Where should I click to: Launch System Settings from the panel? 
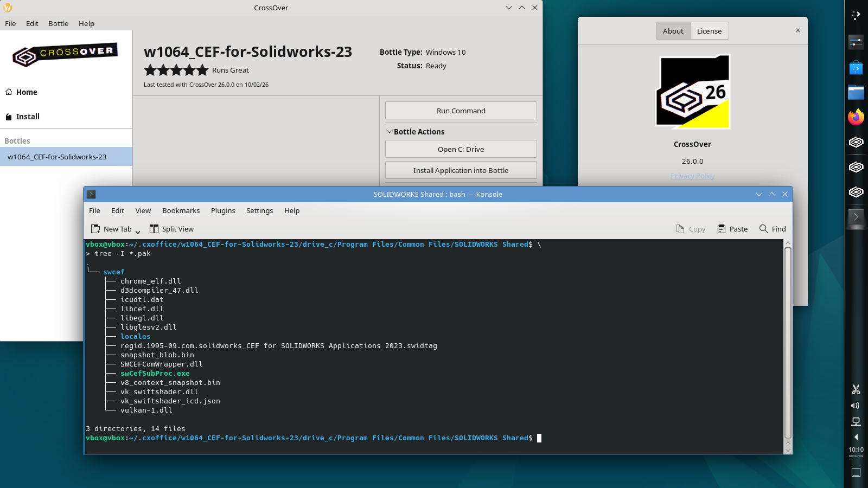(856, 42)
